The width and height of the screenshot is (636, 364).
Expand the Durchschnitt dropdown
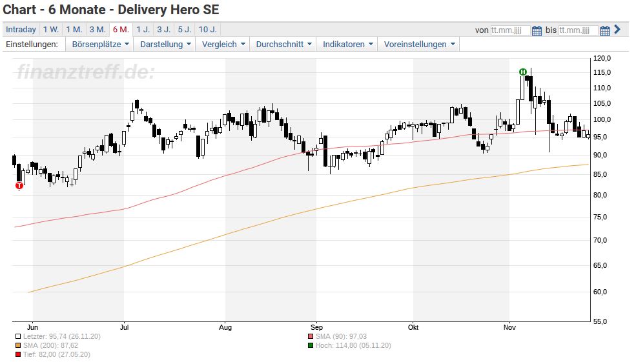click(x=283, y=44)
